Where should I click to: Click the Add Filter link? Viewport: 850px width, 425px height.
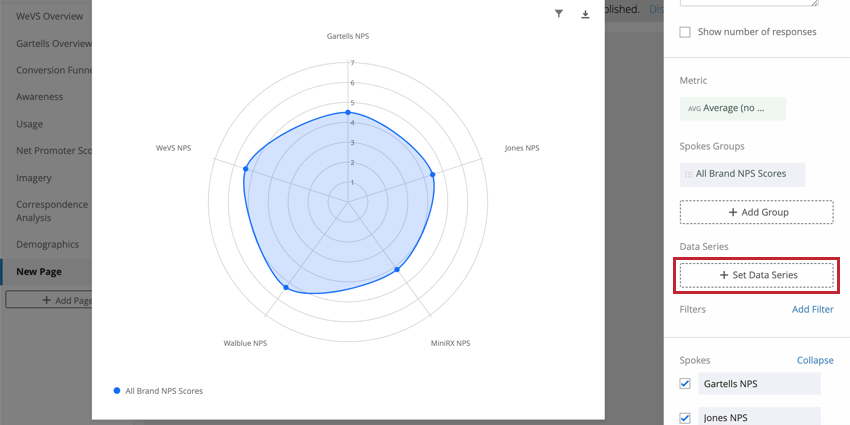[813, 310]
